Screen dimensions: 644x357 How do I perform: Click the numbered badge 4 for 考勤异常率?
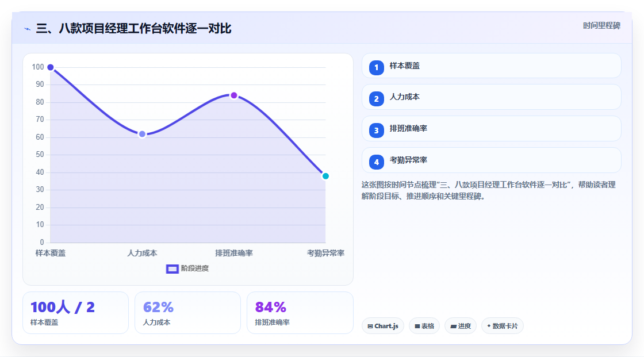376,162
